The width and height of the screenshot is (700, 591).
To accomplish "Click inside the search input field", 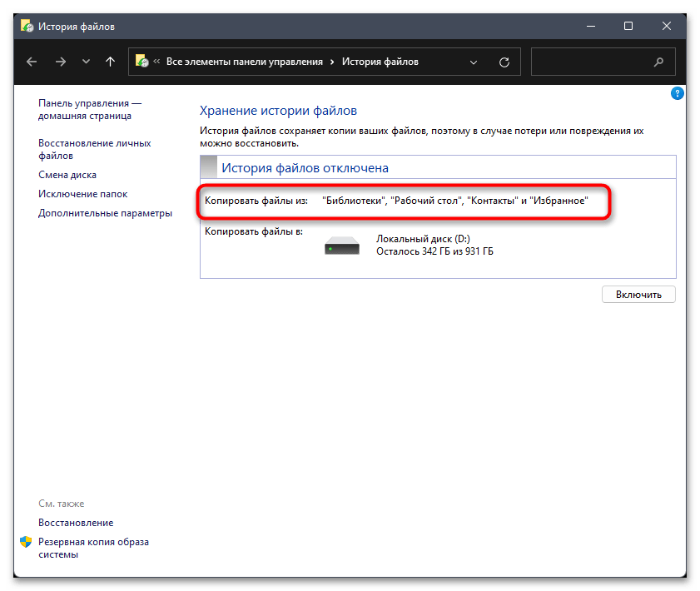I will (x=589, y=62).
